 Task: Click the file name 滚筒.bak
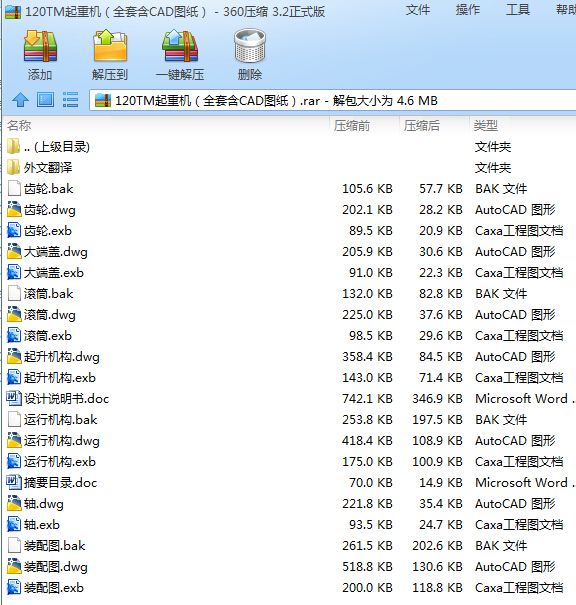(x=49, y=294)
